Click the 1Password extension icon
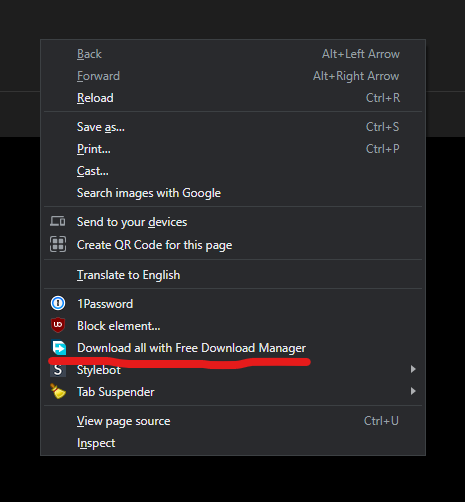 click(58, 303)
